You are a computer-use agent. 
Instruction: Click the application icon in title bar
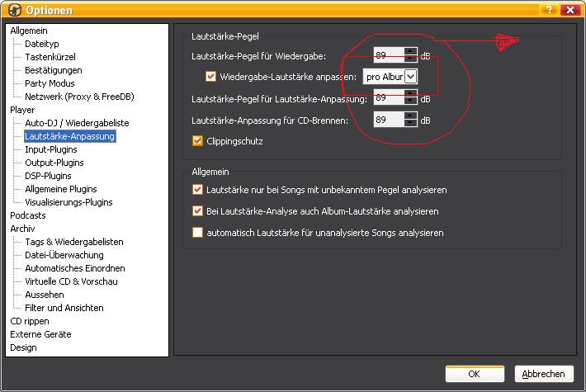pyautogui.click(x=12, y=10)
